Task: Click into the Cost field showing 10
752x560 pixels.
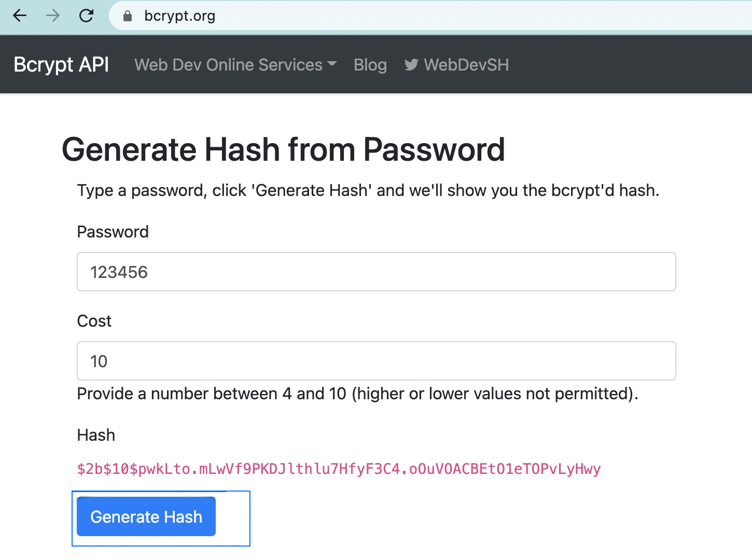Action: [x=376, y=361]
